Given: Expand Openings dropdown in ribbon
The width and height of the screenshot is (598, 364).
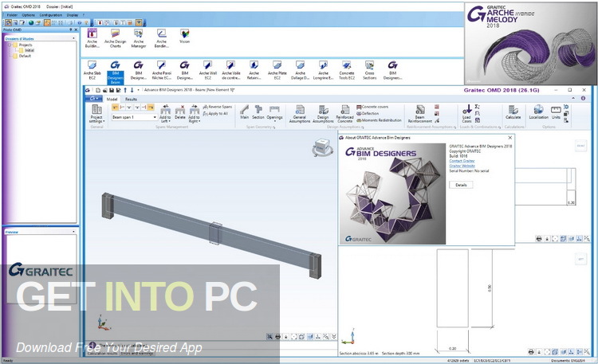Looking at the screenshot, I should (274, 113).
